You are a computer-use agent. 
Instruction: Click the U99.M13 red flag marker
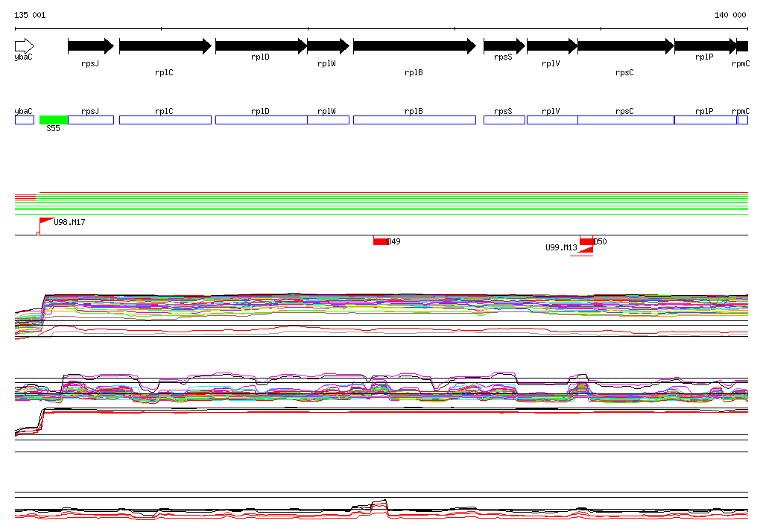click(x=586, y=250)
